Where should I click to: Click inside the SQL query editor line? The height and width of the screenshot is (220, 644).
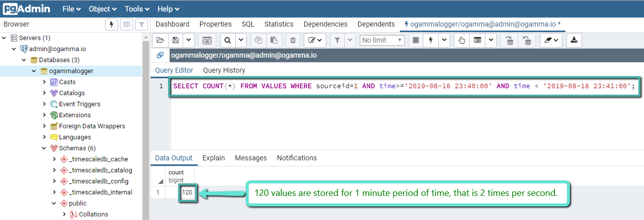point(400,86)
